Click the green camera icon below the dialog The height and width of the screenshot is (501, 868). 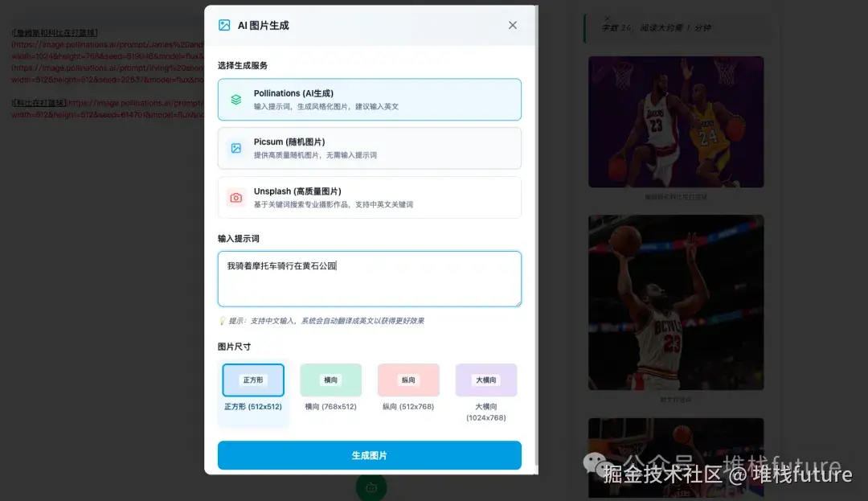tap(371, 487)
